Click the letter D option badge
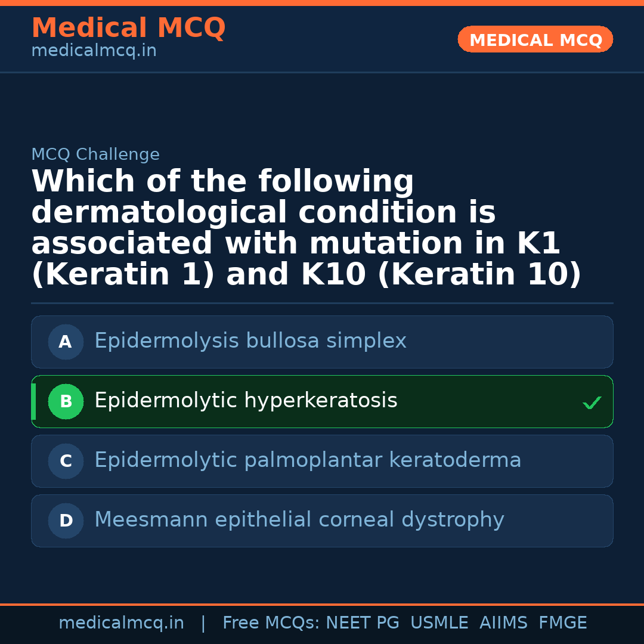644x644 pixels. 66,521
